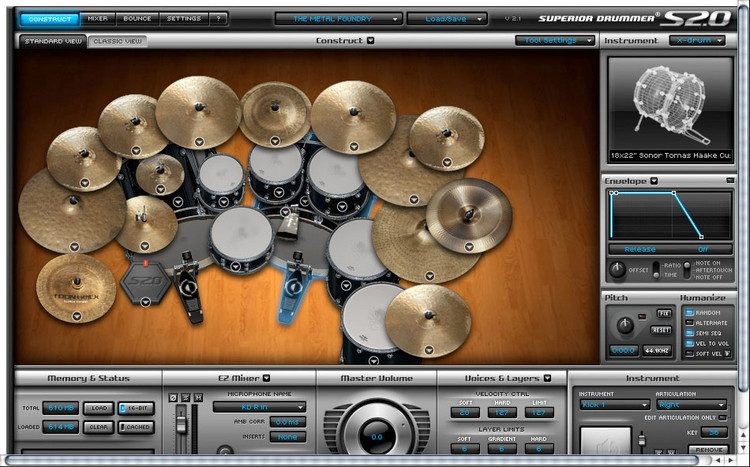The width and height of the screenshot is (750, 467).
Task: Select Standard View tab
Action: [x=53, y=41]
